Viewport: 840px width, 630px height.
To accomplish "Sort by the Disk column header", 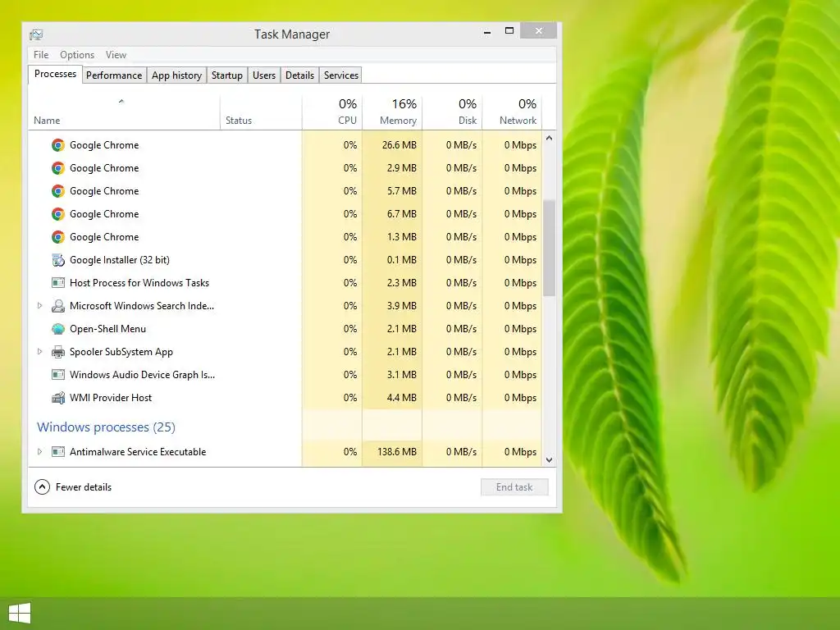I will point(452,112).
